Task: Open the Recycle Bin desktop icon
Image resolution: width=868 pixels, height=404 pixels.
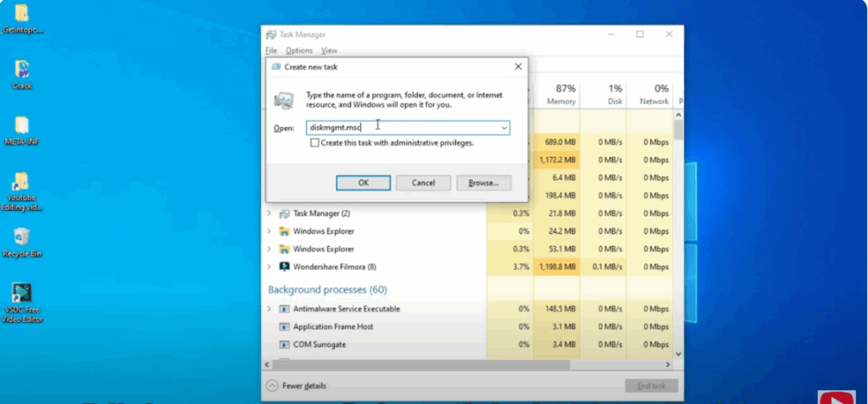Action: 22,237
